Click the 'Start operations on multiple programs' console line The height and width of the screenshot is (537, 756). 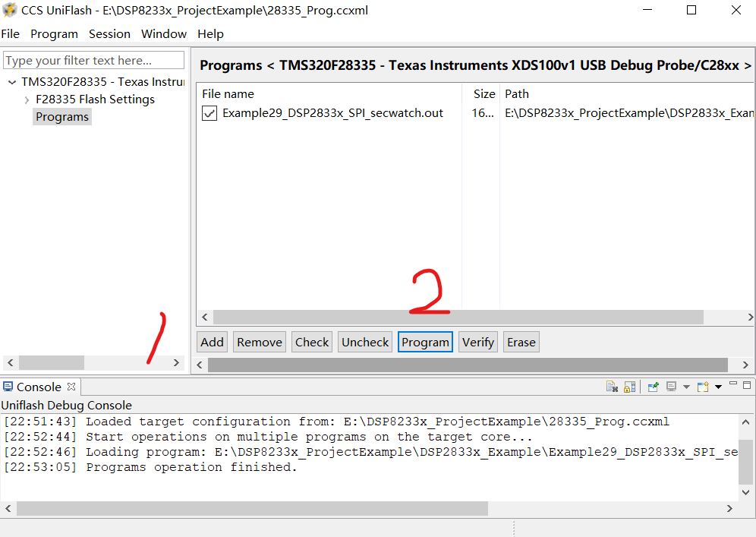coord(268,437)
